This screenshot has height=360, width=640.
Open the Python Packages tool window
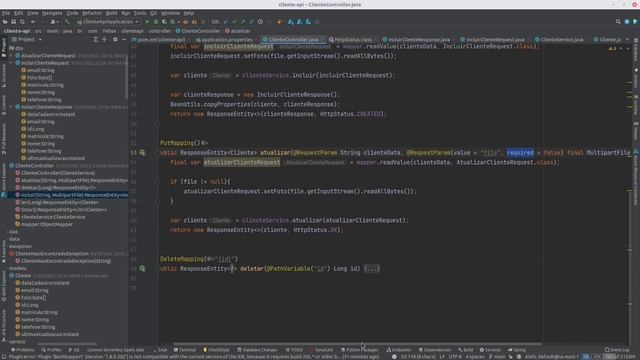360,350
